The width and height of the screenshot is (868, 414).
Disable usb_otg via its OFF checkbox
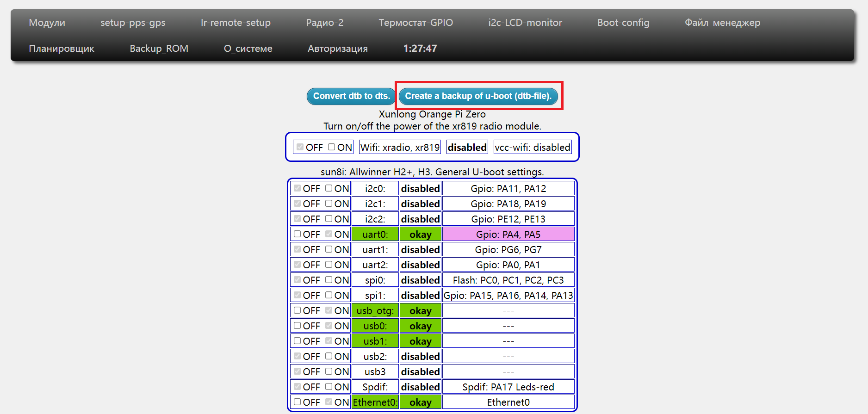(298, 310)
